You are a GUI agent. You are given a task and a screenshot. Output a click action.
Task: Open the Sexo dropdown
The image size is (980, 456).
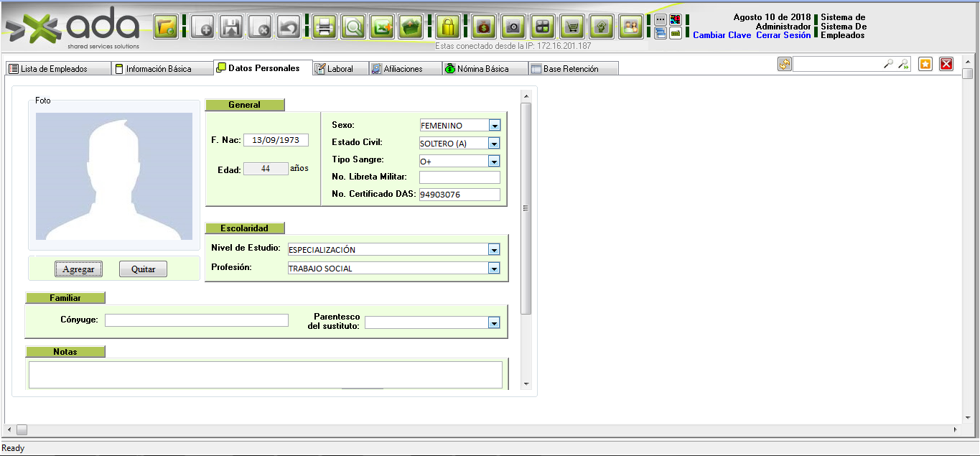point(494,126)
